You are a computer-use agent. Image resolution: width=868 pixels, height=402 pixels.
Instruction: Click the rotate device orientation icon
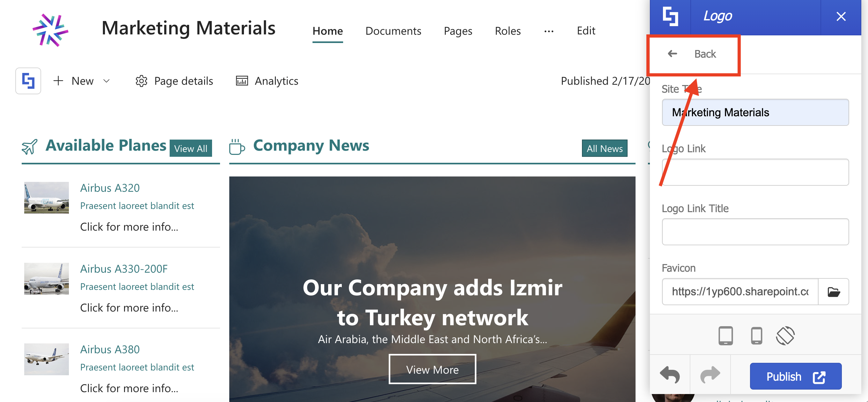[785, 335]
